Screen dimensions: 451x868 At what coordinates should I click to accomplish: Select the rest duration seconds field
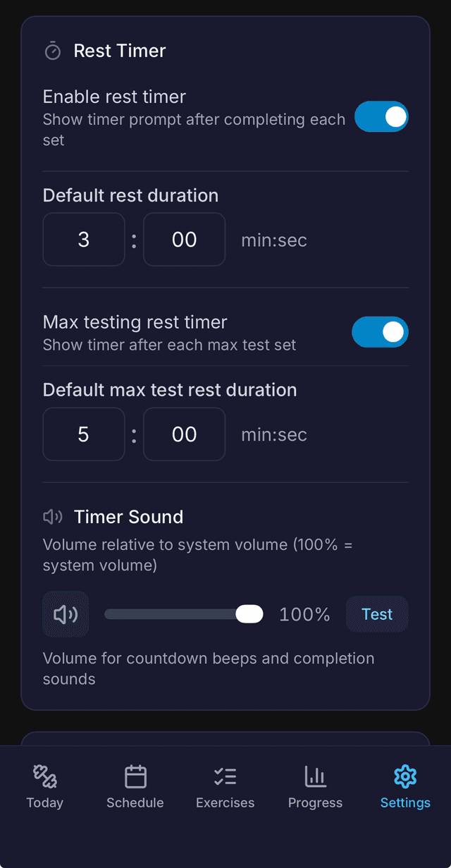[184, 239]
